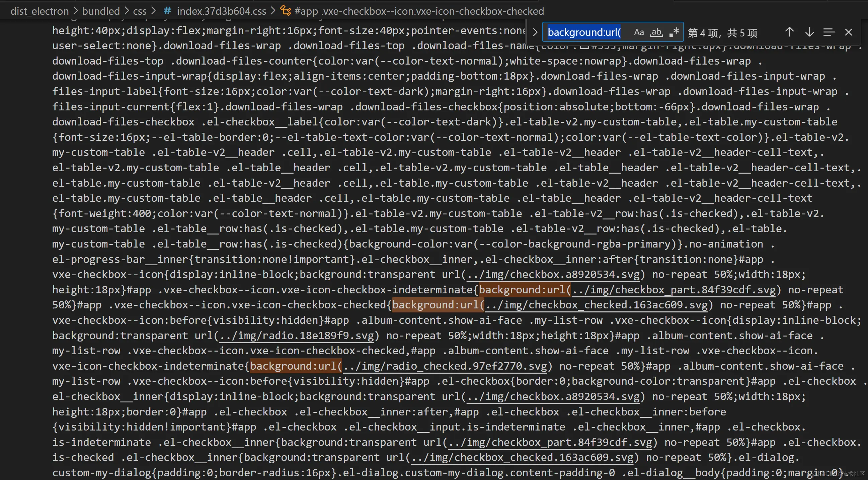This screenshot has width=868, height=480.
Task: Toggle Match Case option
Action: tap(639, 32)
